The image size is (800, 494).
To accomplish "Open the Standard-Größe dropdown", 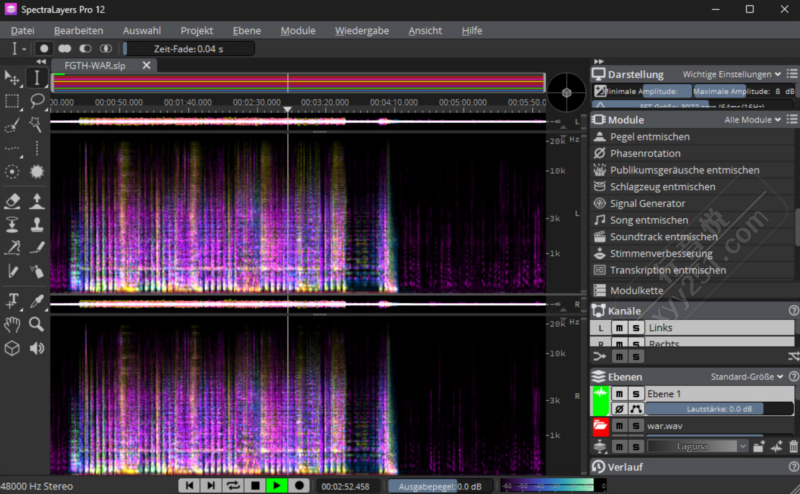I will (747, 377).
